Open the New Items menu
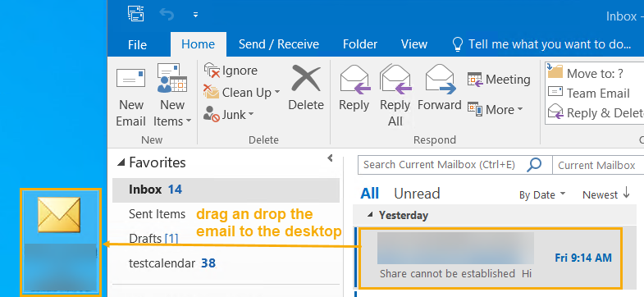Viewport: 644px width, 297px height. (172, 95)
